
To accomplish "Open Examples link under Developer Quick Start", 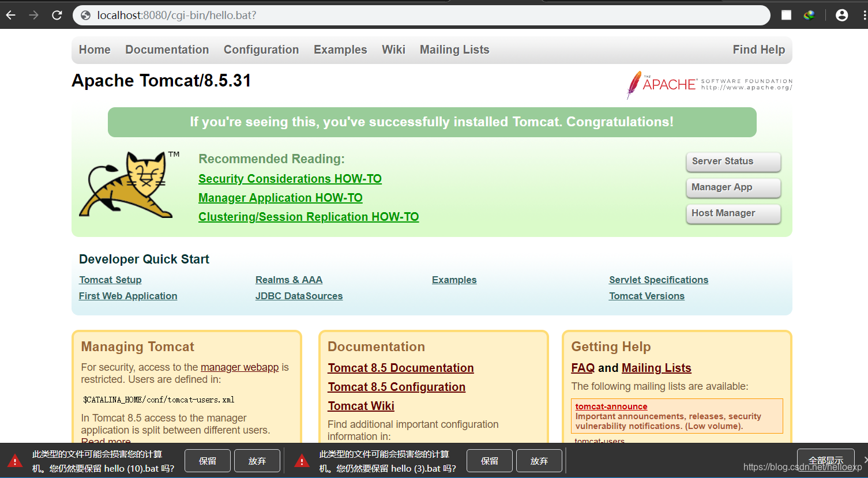I will (454, 280).
